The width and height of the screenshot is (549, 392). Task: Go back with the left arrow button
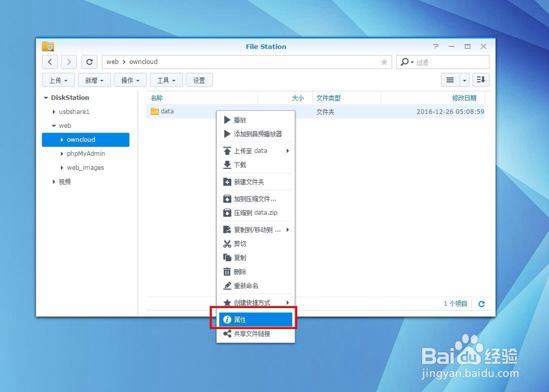tap(50, 62)
